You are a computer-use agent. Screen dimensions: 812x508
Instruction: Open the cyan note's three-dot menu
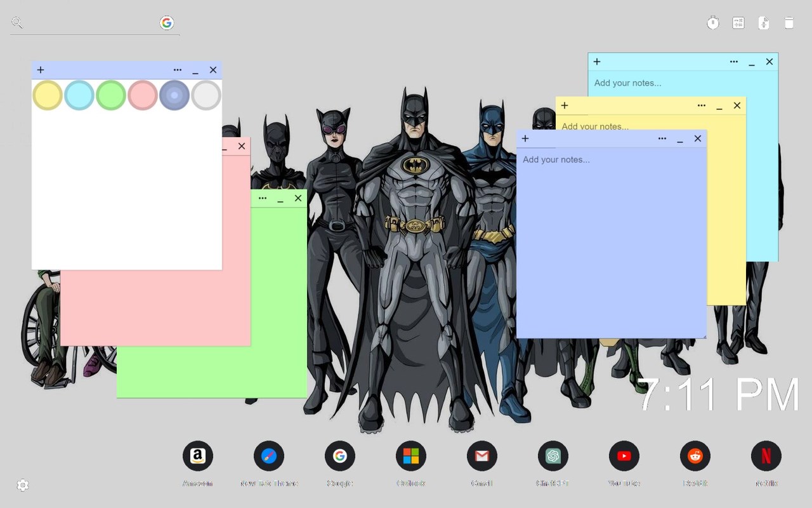click(734, 62)
